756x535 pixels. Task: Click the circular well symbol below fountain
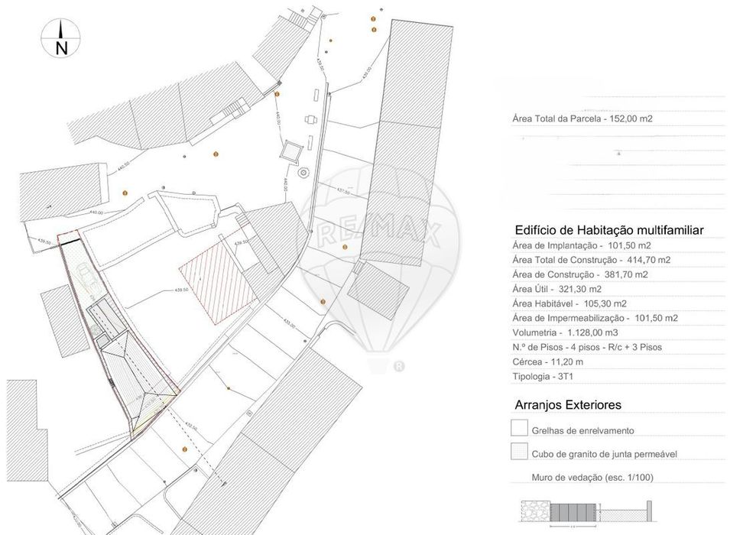point(303,172)
